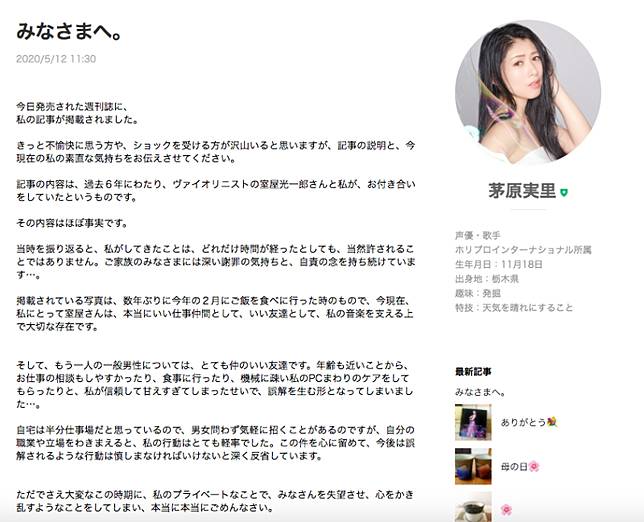Click the 最新記事 section heading
Viewport: 644px width, 522px height.
pyautogui.click(x=473, y=372)
